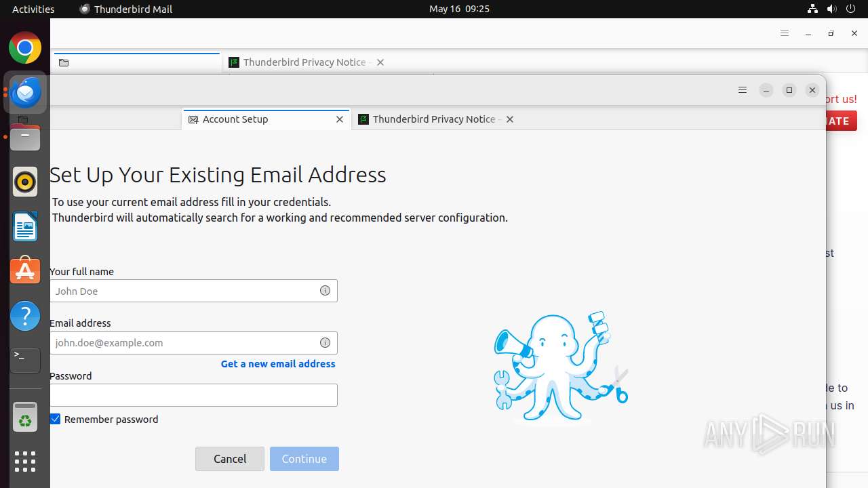Minimize the front Thunderbird window
Image resolution: width=868 pixels, height=488 pixels.
766,90
